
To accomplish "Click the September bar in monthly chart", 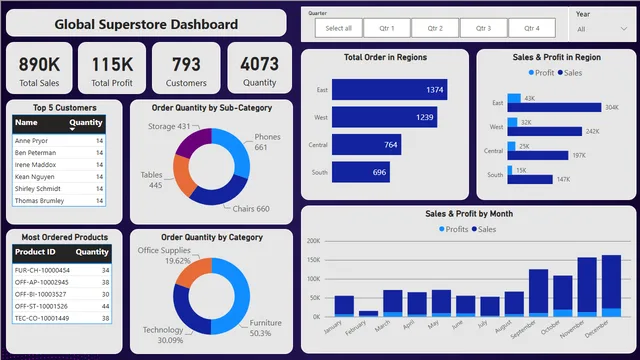I will pos(538,293).
